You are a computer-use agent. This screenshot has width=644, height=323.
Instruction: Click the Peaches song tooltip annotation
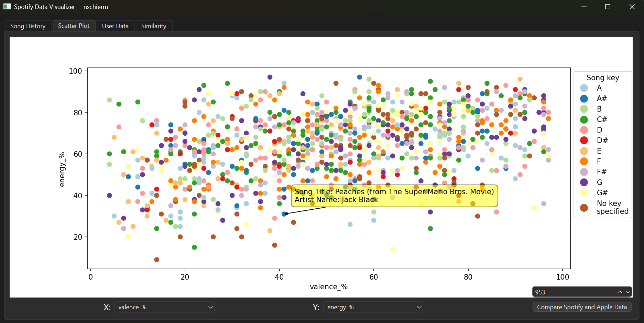(x=394, y=196)
